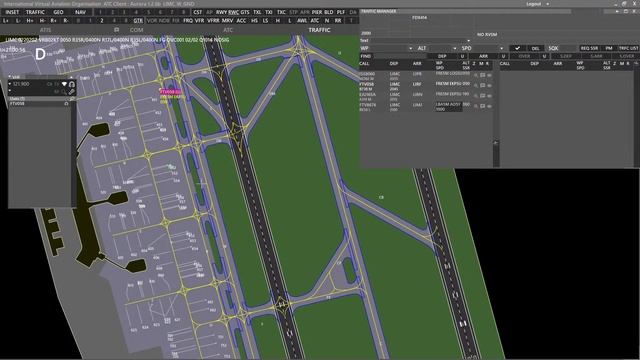The height and width of the screenshot is (360, 640).
Task: Open the GEO toolbar menu
Action: click(x=58, y=12)
